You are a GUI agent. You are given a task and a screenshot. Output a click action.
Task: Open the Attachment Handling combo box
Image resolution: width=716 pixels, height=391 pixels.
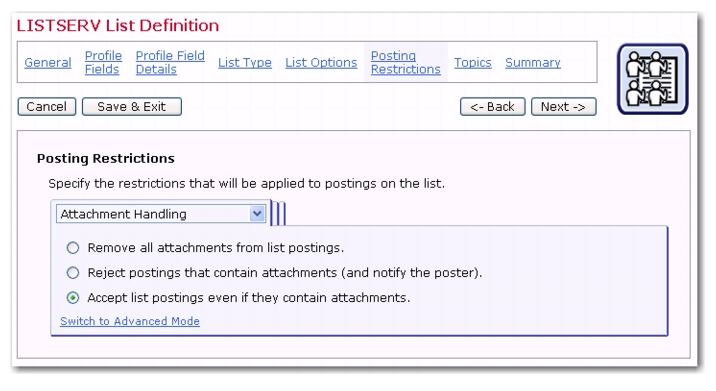tap(161, 214)
